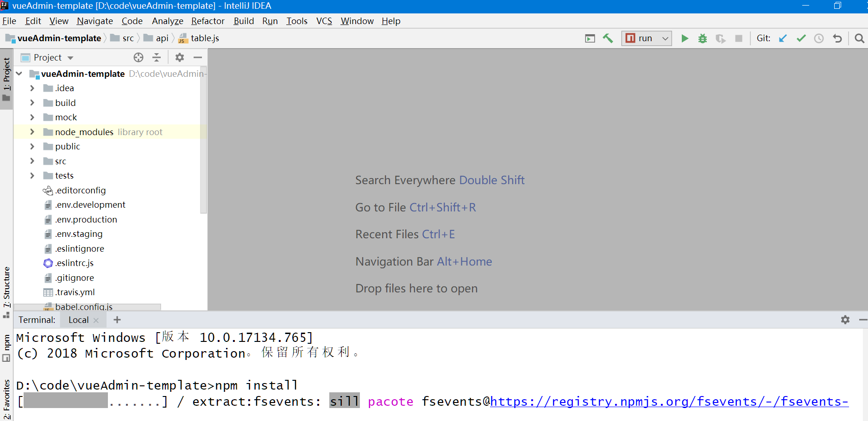Open the File menu
Viewport: 868px width, 421px height.
pos(9,21)
